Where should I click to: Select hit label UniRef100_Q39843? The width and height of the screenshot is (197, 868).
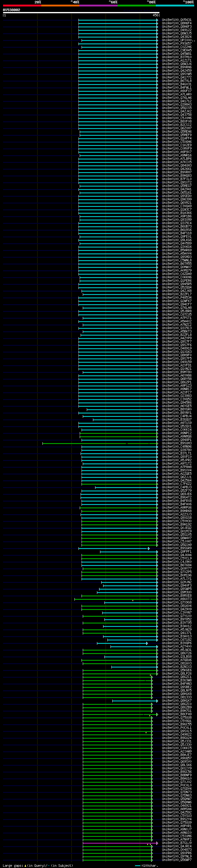pos(176,104)
